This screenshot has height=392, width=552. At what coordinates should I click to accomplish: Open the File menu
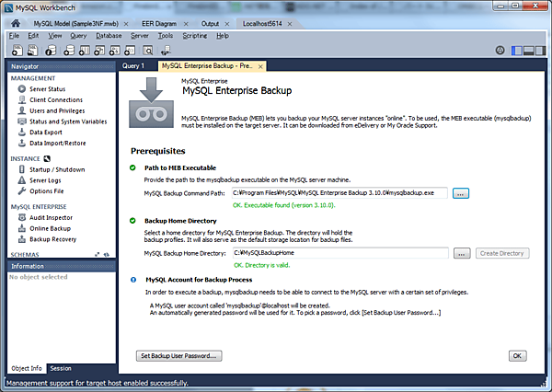(x=14, y=36)
